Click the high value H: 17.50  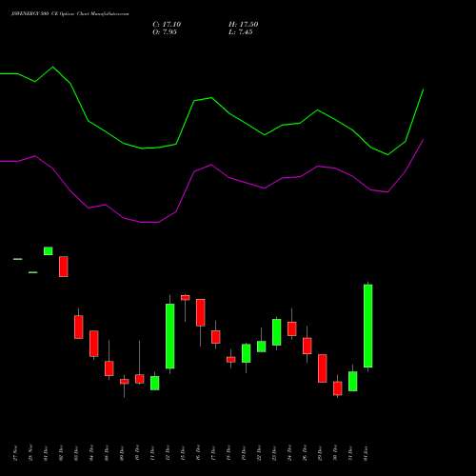[x=243, y=25]
